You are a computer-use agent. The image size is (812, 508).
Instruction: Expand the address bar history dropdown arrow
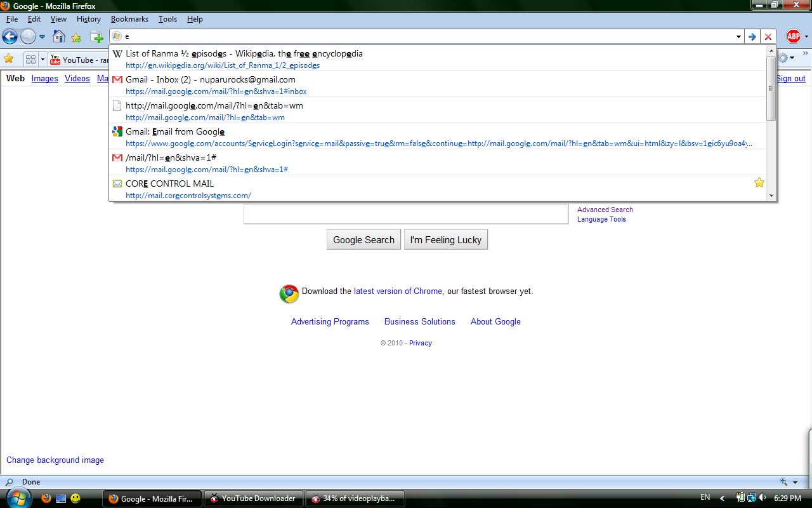(738, 37)
